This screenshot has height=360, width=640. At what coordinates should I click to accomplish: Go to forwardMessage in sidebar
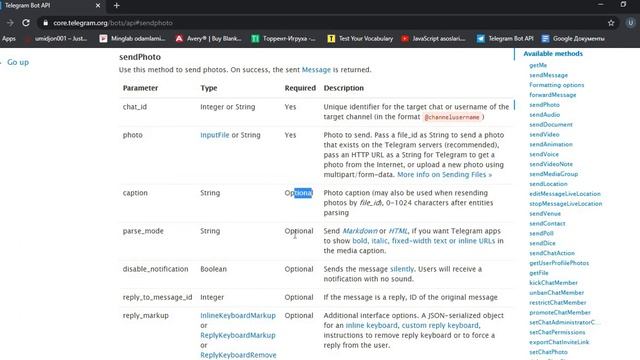(x=553, y=95)
